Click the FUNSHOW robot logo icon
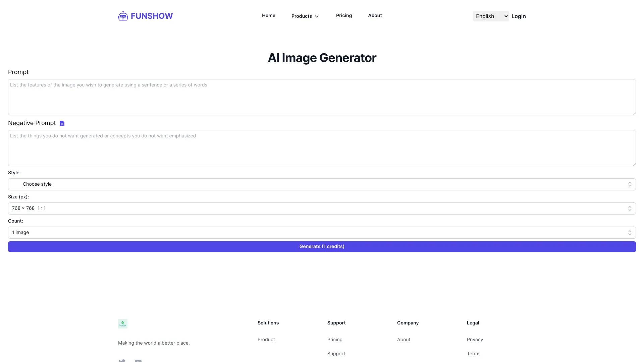This screenshot has width=644, height=362. pos(123,16)
